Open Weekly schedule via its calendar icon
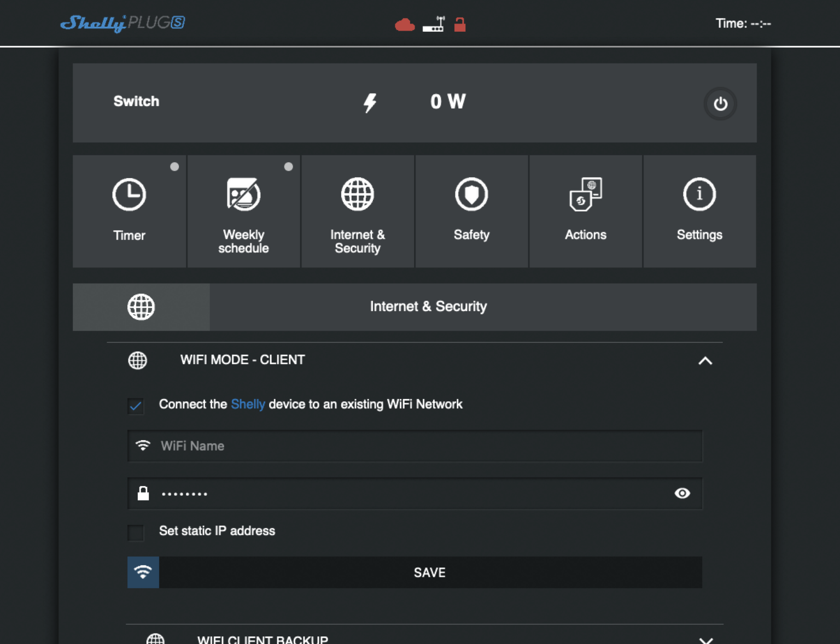This screenshot has height=644, width=840. pos(243,194)
